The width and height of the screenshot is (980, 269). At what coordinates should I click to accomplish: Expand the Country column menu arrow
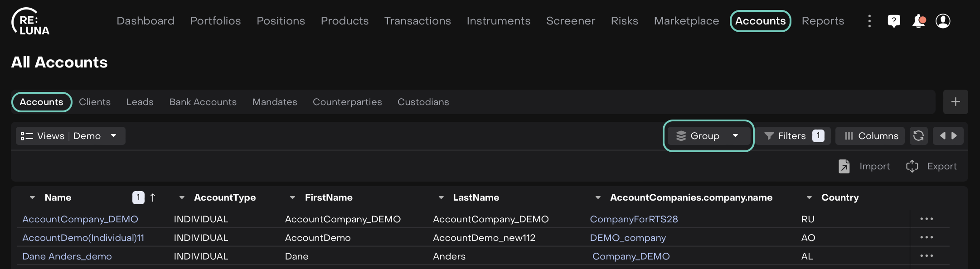point(809,197)
